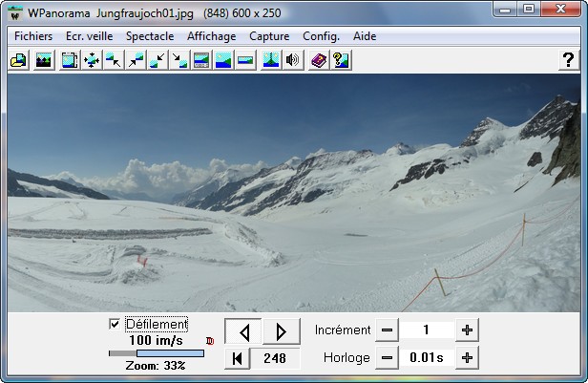Toggle sound with the speaker icon
This screenshot has height=383, width=588.
[x=292, y=60]
